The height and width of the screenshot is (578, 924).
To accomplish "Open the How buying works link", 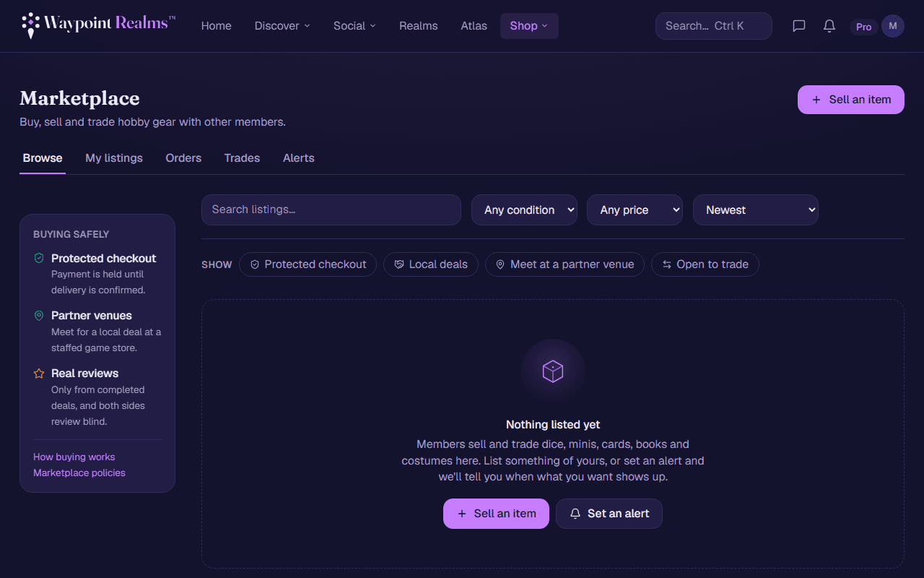I will tap(74, 457).
